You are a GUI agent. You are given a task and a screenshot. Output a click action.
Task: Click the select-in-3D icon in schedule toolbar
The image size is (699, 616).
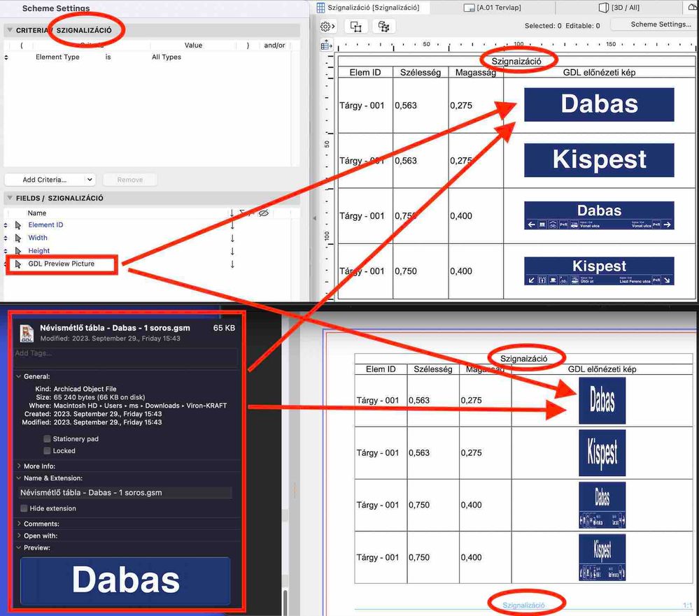[x=383, y=27]
